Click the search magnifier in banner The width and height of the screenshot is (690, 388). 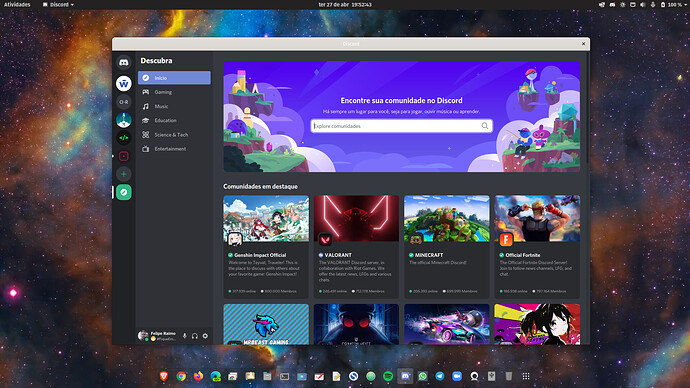(484, 126)
